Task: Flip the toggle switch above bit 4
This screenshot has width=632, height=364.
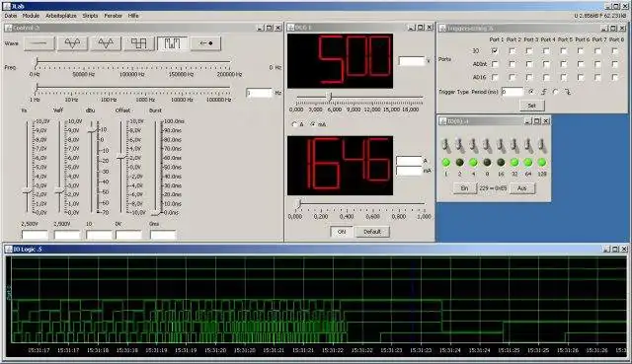Action: pyautogui.click(x=473, y=145)
